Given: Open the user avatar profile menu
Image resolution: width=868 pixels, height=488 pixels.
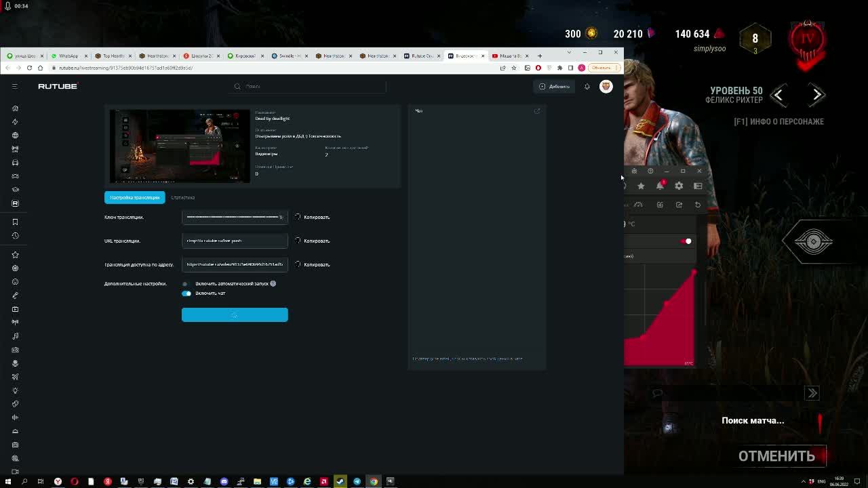Looking at the screenshot, I should pyautogui.click(x=606, y=86).
